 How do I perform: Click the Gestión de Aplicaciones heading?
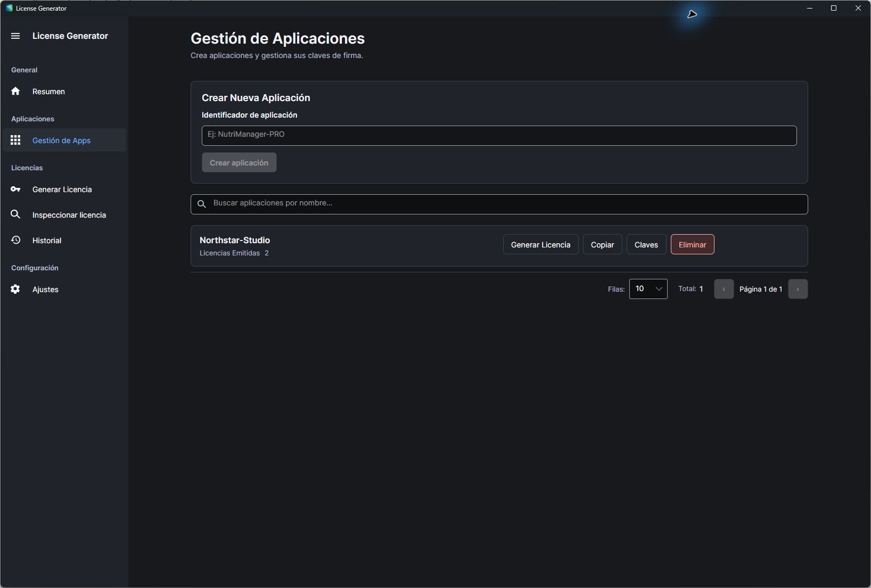click(x=277, y=38)
